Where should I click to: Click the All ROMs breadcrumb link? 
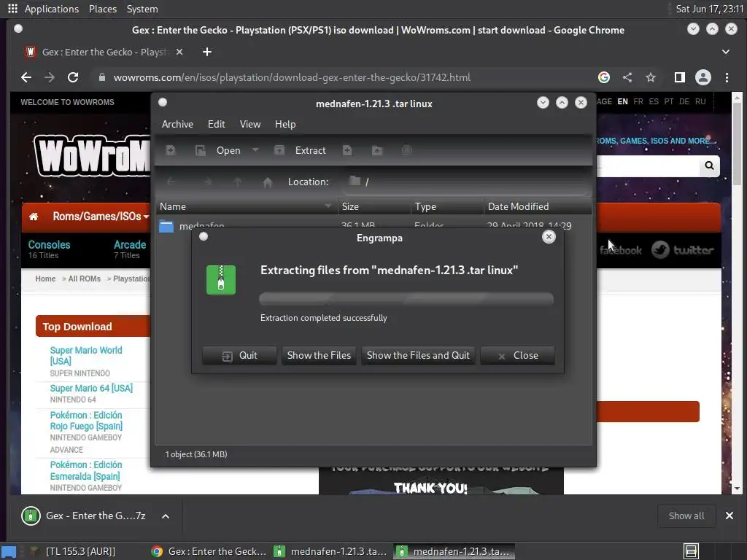click(85, 279)
